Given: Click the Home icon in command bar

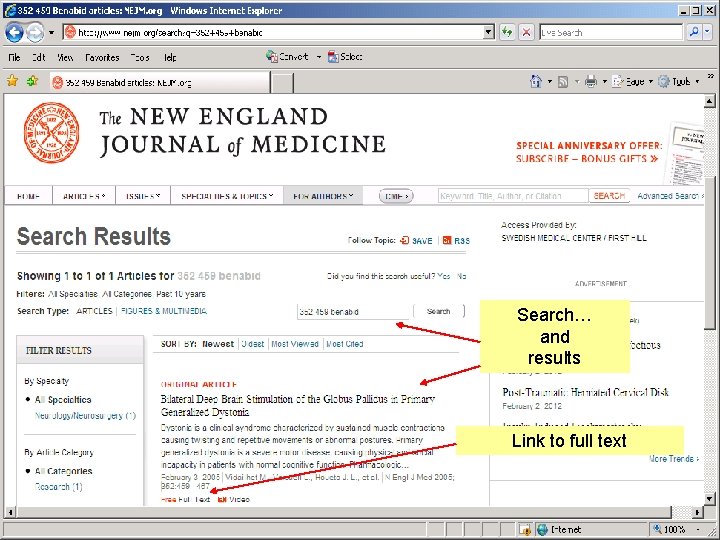Looking at the screenshot, I should (536, 81).
